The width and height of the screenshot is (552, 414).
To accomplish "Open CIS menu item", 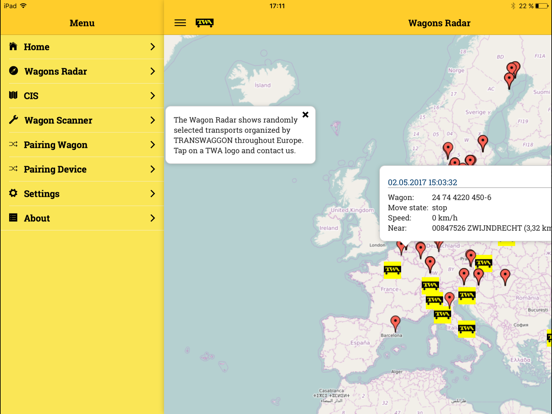I will tap(82, 96).
